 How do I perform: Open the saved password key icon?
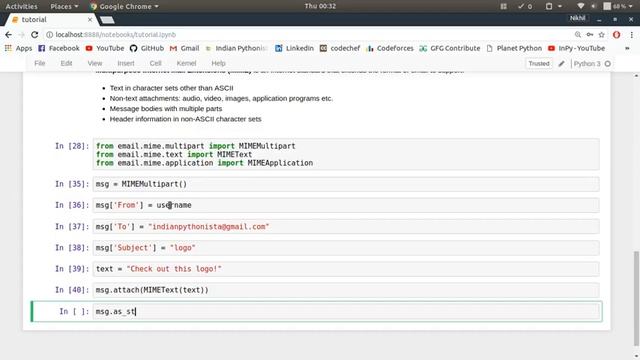[590, 35]
